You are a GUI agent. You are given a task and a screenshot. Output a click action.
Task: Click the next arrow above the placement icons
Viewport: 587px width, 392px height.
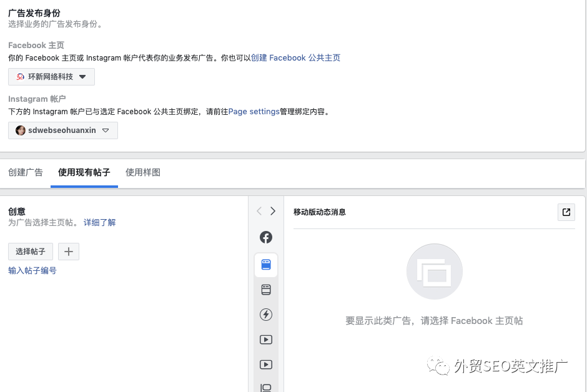click(x=274, y=211)
